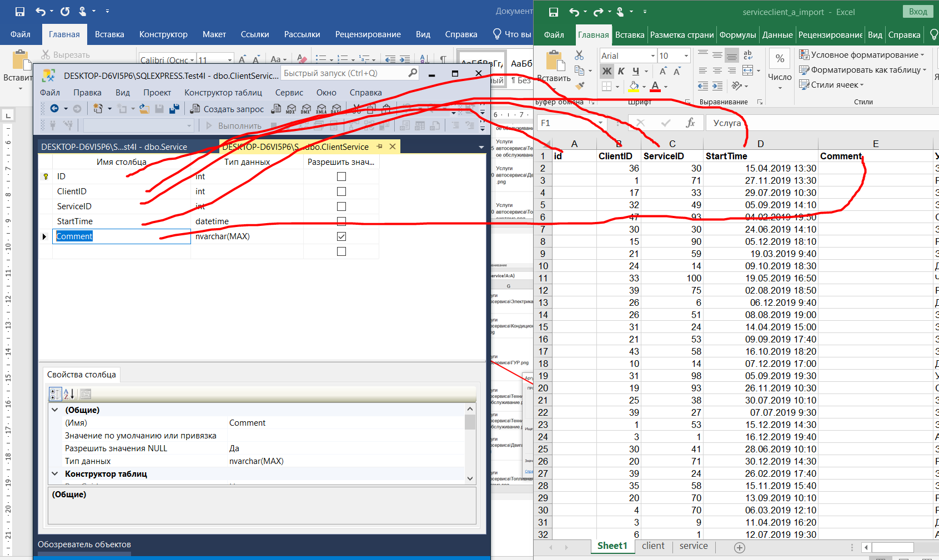The height and width of the screenshot is (560, 939).
Task: Switch to the Формулы tab in Excel
Action: pyautogui.click(x=737, y=34)
